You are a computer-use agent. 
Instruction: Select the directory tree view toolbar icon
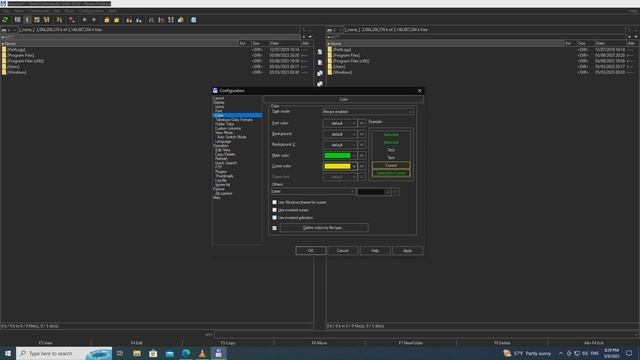[x=47, y=20]
